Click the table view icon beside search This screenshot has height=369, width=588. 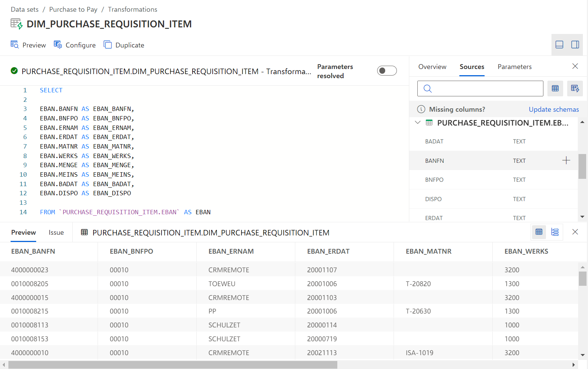[x=555, y=88]
